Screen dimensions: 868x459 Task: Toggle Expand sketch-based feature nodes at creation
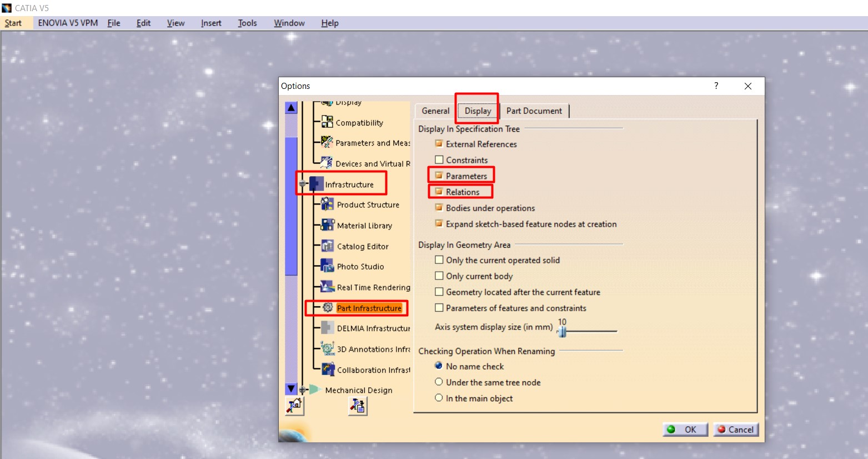click(x=439, y=223)
